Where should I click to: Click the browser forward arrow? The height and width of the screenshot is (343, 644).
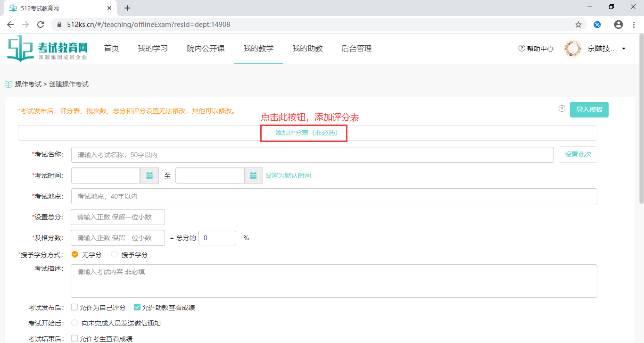pos(25,25)
